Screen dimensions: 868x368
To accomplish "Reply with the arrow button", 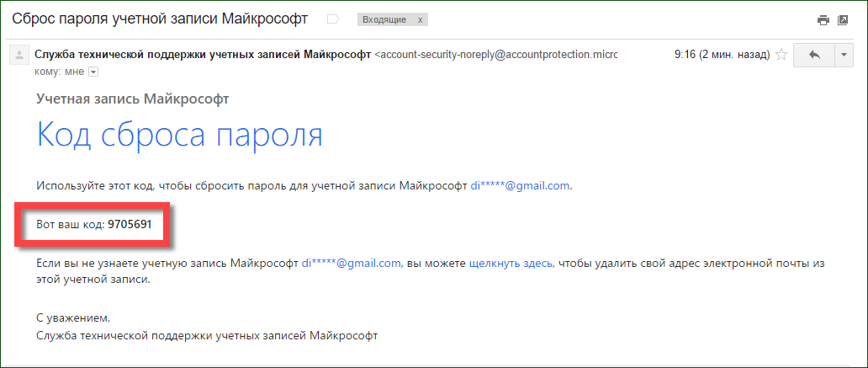I will 813,56.
